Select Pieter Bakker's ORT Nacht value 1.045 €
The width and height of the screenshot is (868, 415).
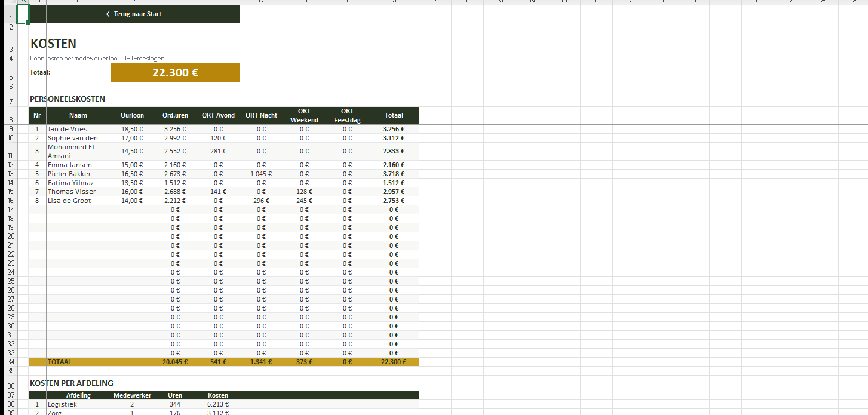pyautogui.click(x=261, y=174)
